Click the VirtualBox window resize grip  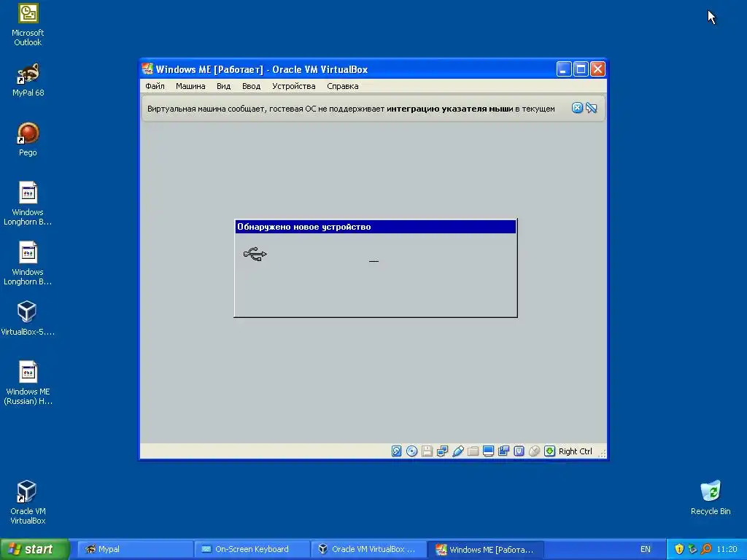602,454
